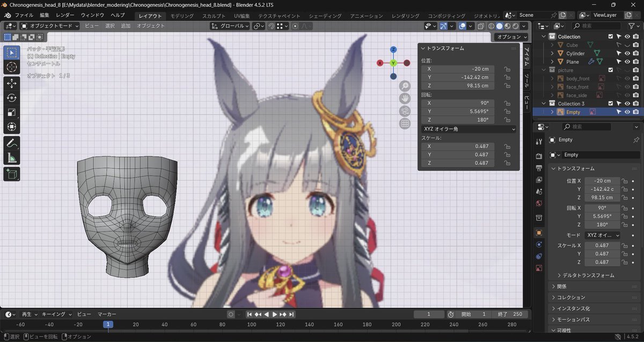
Task: Hide the Plane object via eye icon
Action: coord(627,62)
